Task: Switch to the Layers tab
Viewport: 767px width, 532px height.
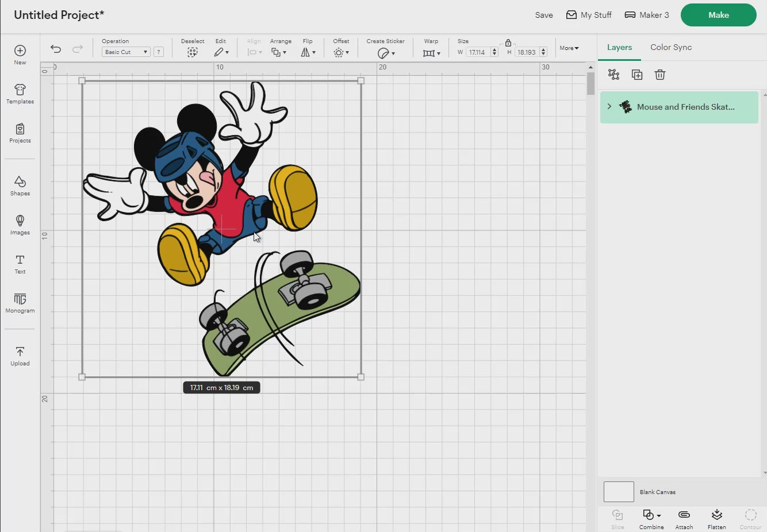Action: point(619,47)
